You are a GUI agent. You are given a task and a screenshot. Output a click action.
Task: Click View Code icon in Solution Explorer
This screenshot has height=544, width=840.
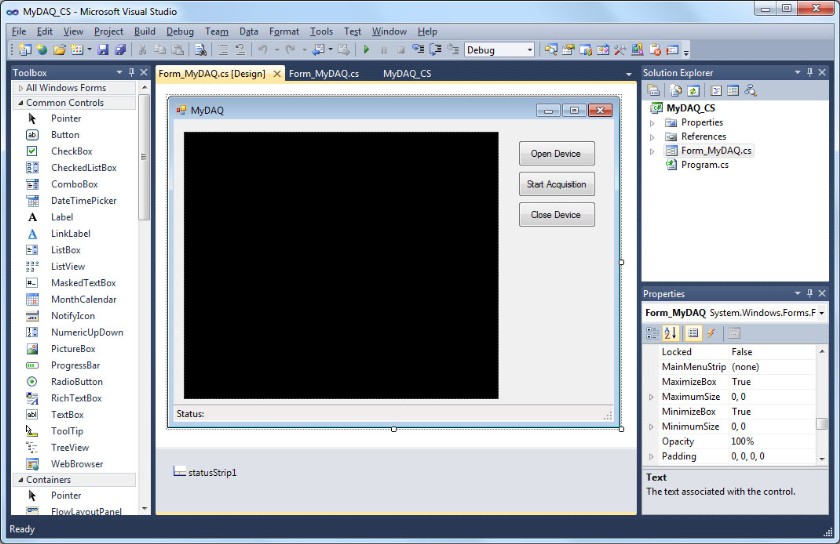click(716, 91)
